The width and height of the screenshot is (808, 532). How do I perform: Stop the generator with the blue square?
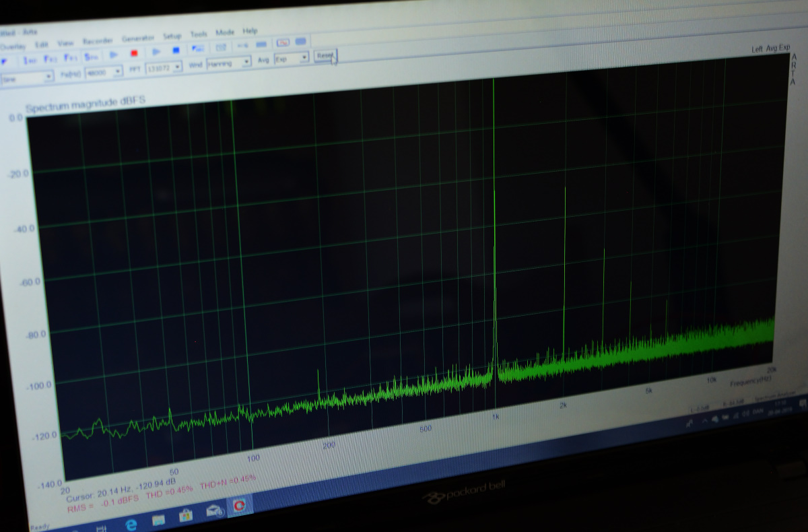[x=176, y=50]
